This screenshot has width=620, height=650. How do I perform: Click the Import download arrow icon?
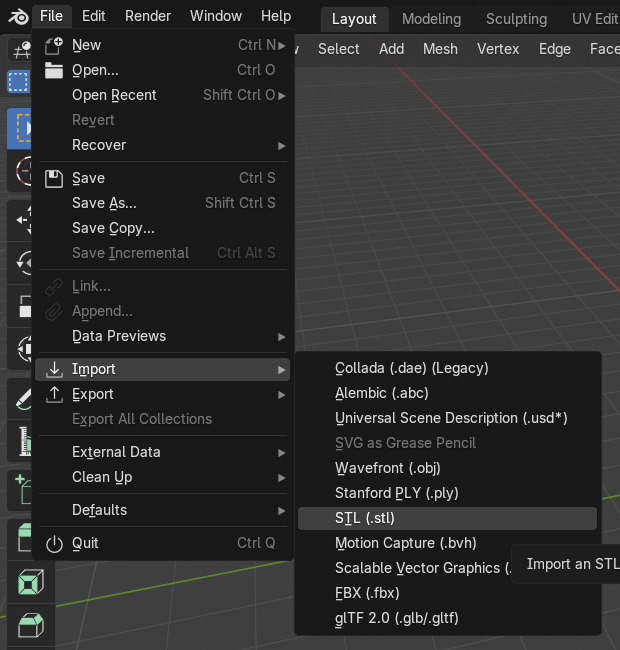pyautogui.click(x=54, y=369)
